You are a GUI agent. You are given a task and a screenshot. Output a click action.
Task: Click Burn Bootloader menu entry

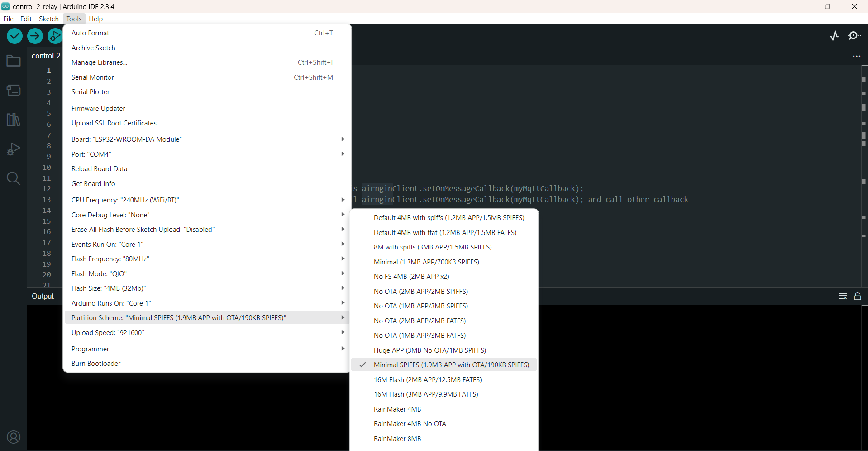[x=96, y=364]
